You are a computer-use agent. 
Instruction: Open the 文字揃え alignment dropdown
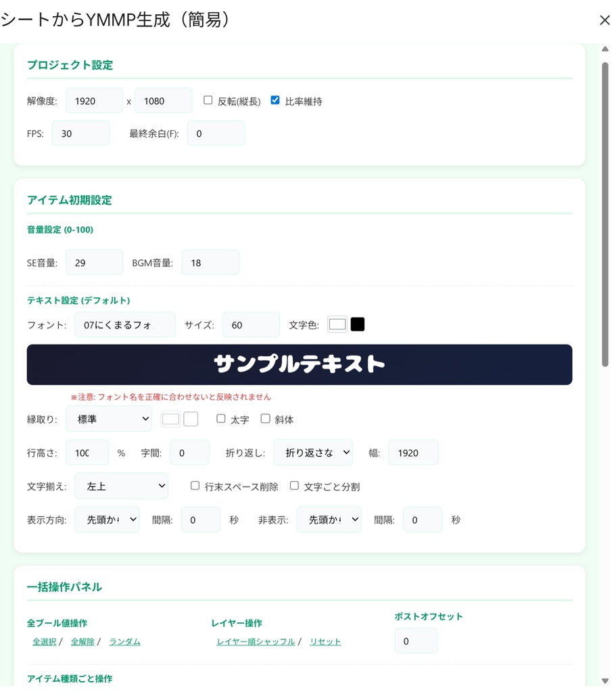(122, 485)
